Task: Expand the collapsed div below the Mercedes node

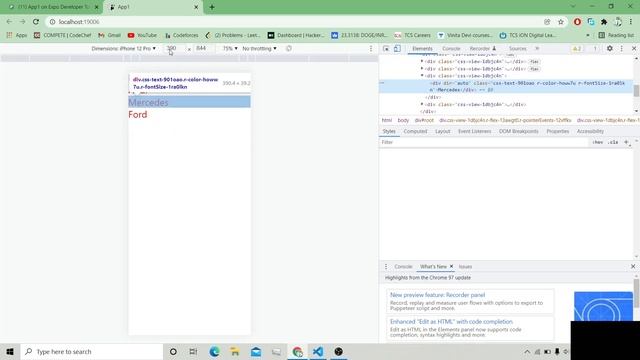Action: tap(422, 104)
